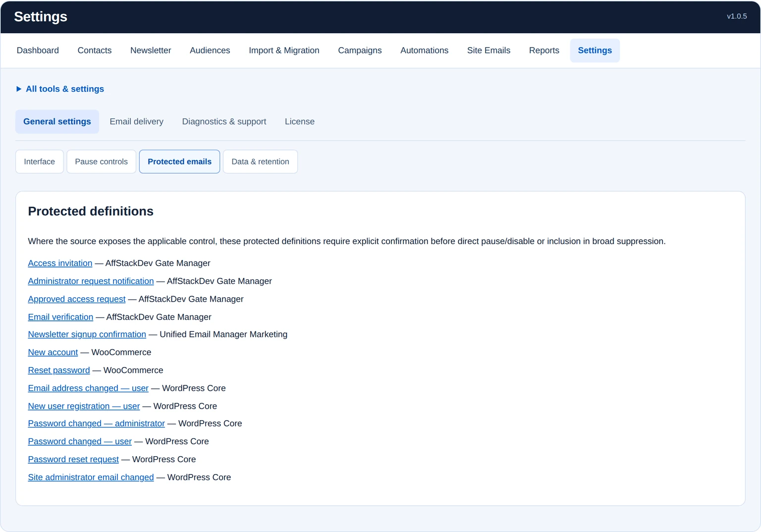Open Site administrator email changed link

pos(91,478)
